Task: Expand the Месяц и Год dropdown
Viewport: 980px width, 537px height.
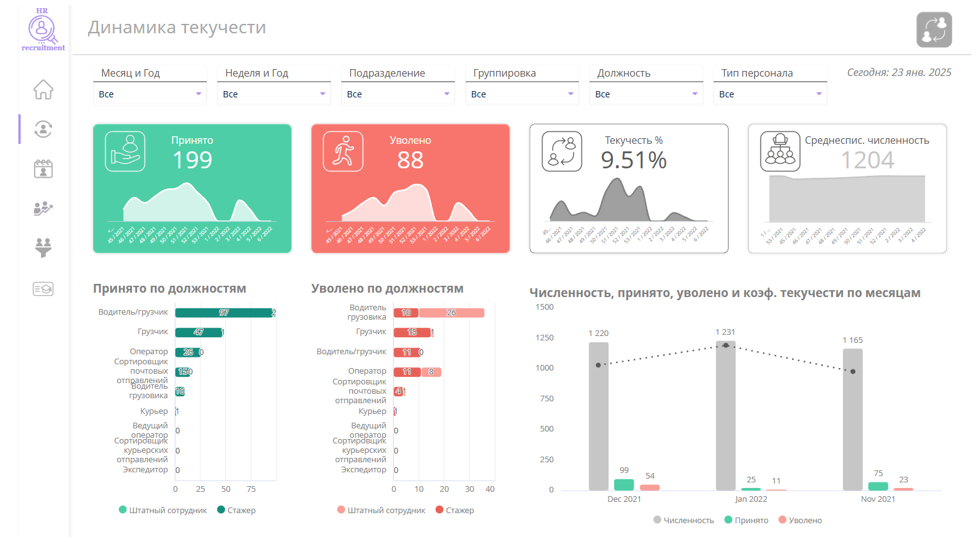Action: [x=150, y=94]
